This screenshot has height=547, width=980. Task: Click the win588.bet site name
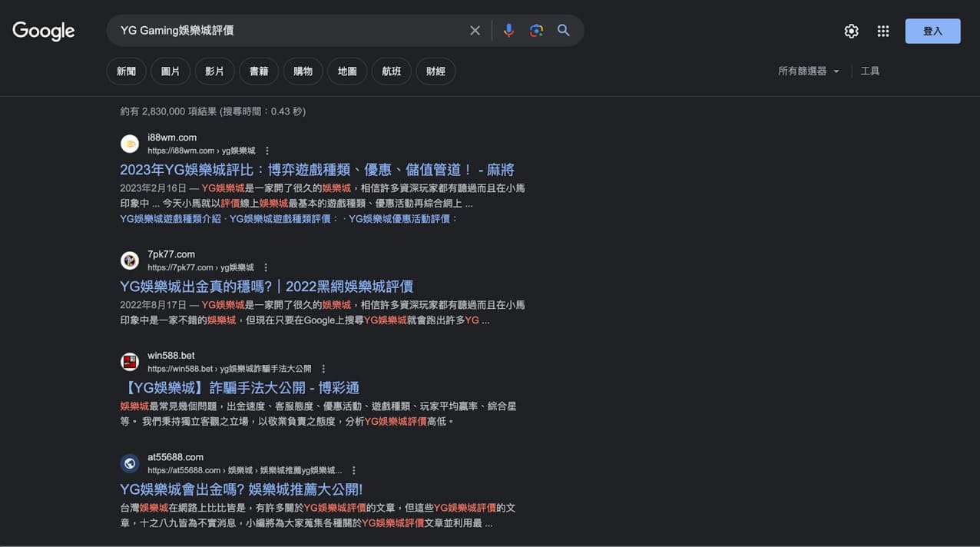171,356
